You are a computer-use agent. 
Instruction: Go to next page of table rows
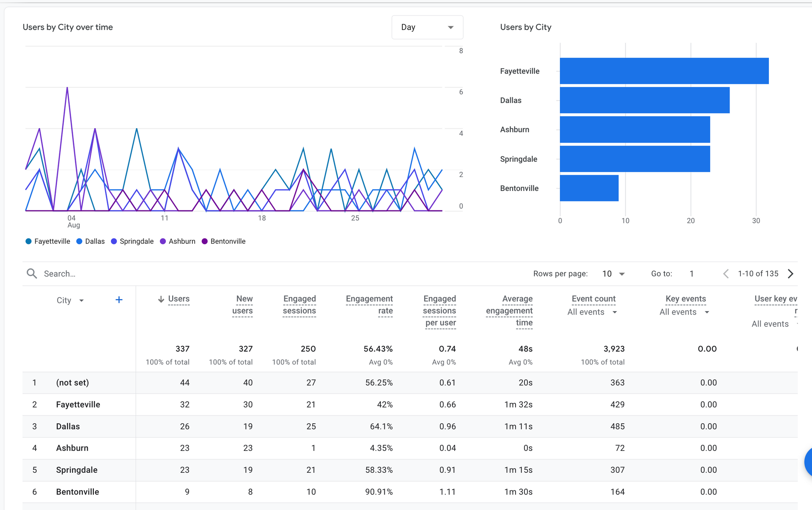pyautogui.click(x=790, y=273)
